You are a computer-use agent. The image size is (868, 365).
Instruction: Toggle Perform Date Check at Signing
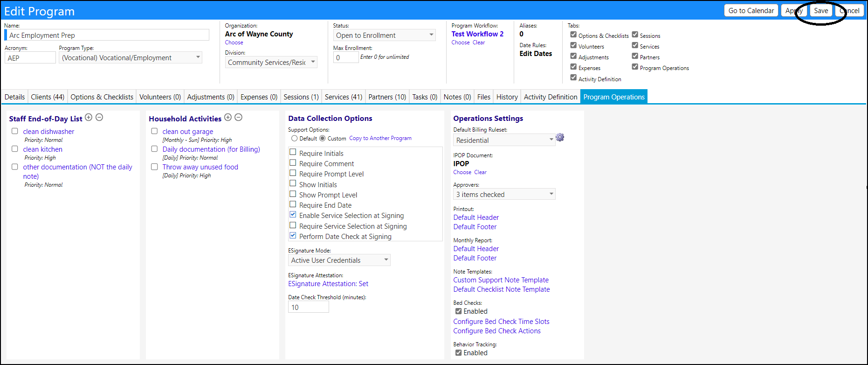[x=293, y=236]
